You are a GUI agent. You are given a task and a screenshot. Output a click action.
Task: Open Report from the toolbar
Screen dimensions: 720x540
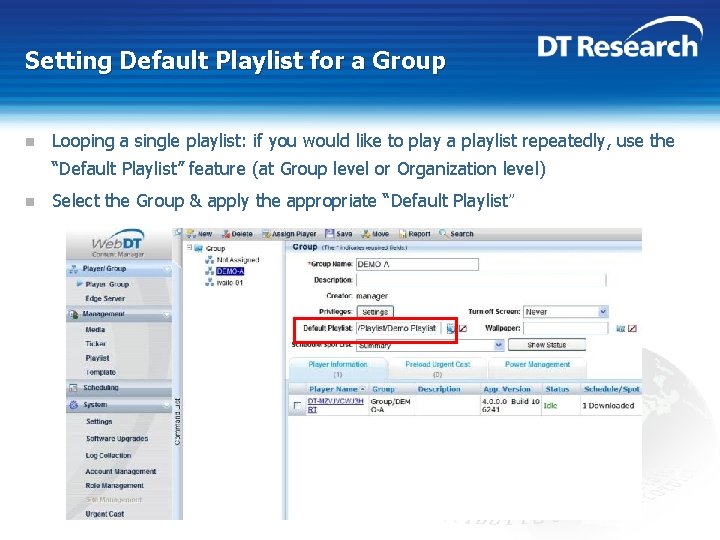point(415,234)
